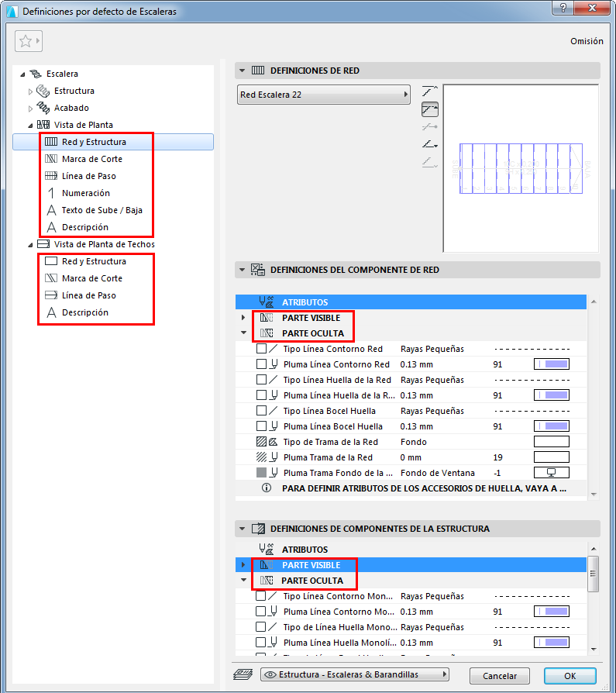This screenshot has height=693, width=616.
Task: Collapse PARTE OCULTA in structure components list
Action: tap(243, 580)
